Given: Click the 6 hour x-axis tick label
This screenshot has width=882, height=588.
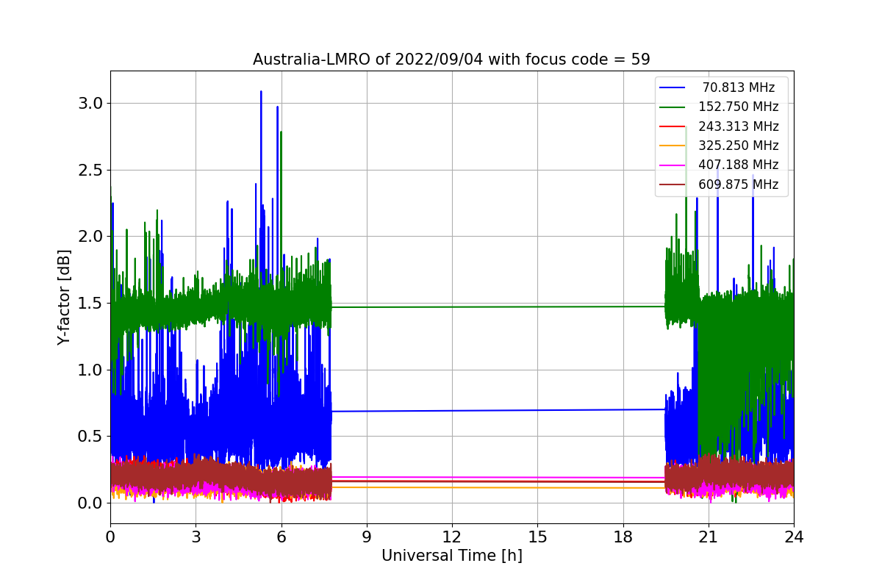Looking at the screenshot, I should pyautogui.click(x=281, y=537).
